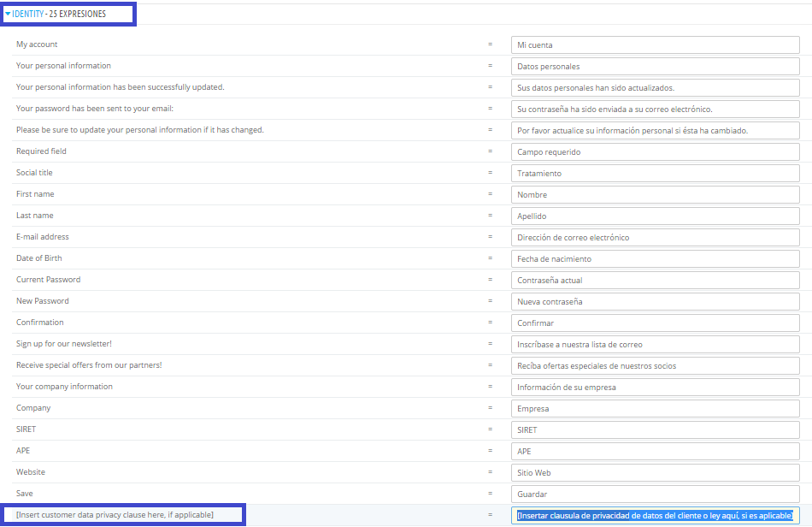Edit the 'Campo requerido' translation input
Screen dimensions: 812x527
tap(655, 151)
